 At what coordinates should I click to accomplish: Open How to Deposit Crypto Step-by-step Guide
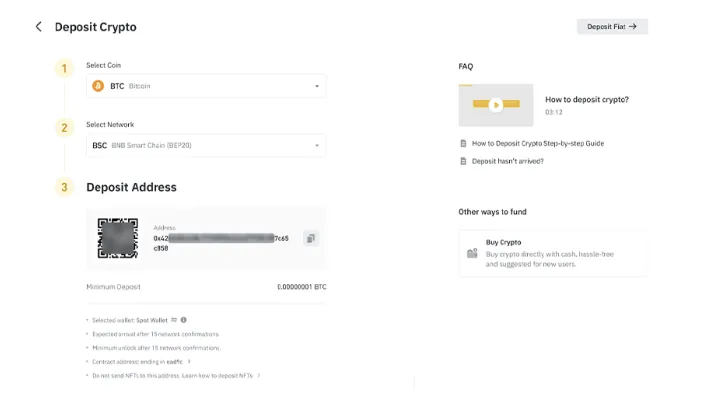[x=538, y=143]
